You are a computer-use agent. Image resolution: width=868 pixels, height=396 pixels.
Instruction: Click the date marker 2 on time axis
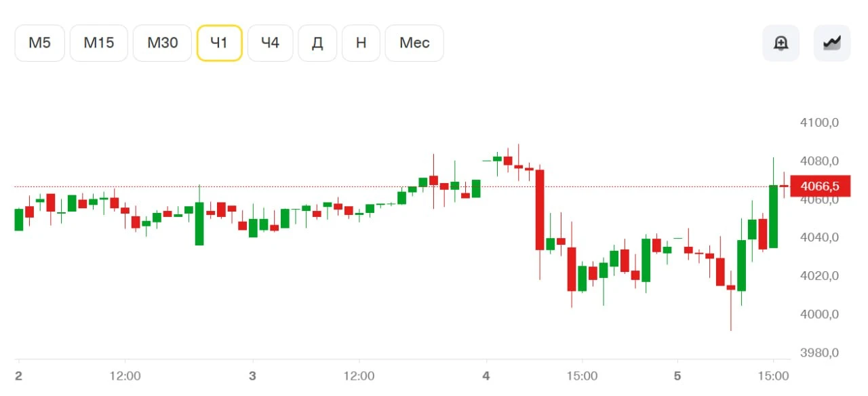pyautogui.click(x=18, y=376)
